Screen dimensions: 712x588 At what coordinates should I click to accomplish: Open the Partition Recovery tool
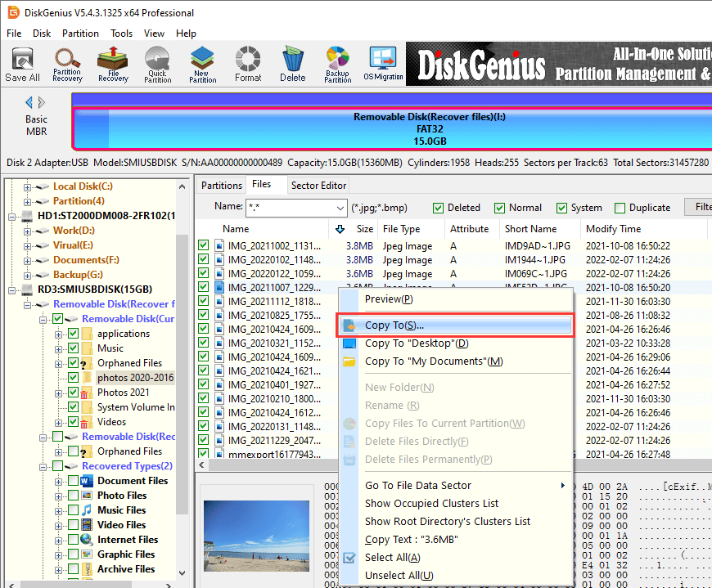point(67,65)
